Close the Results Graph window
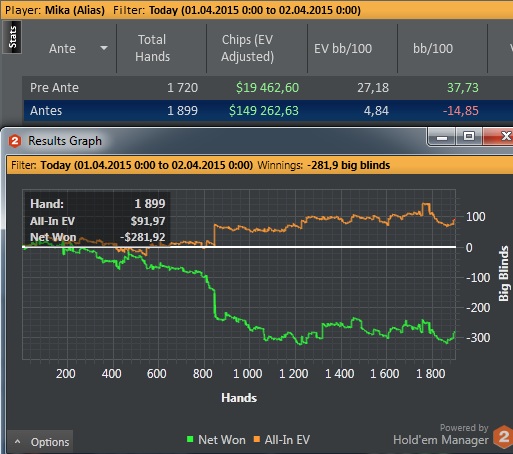 click(x=499, y=136)
